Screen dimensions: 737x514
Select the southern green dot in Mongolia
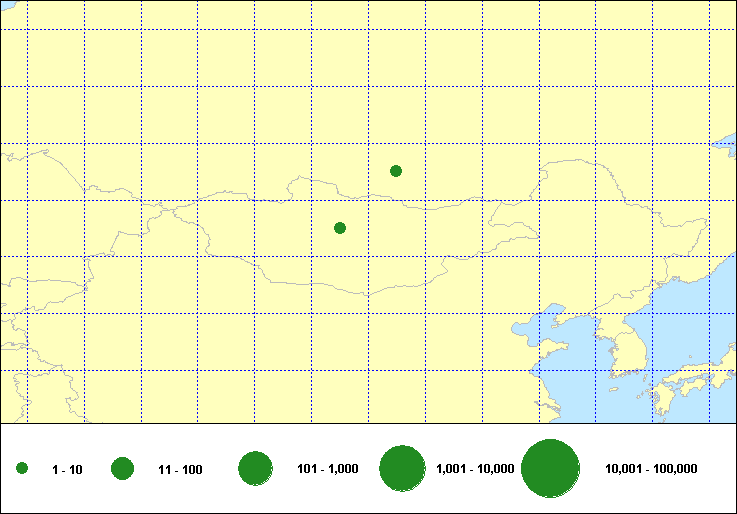(340, 228)
